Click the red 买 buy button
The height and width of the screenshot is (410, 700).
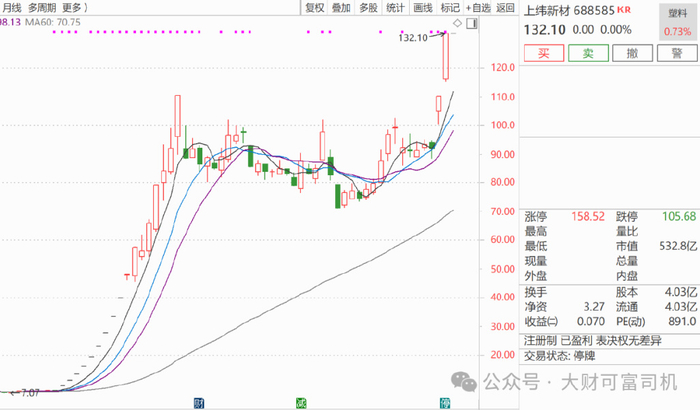click(543, 52)
